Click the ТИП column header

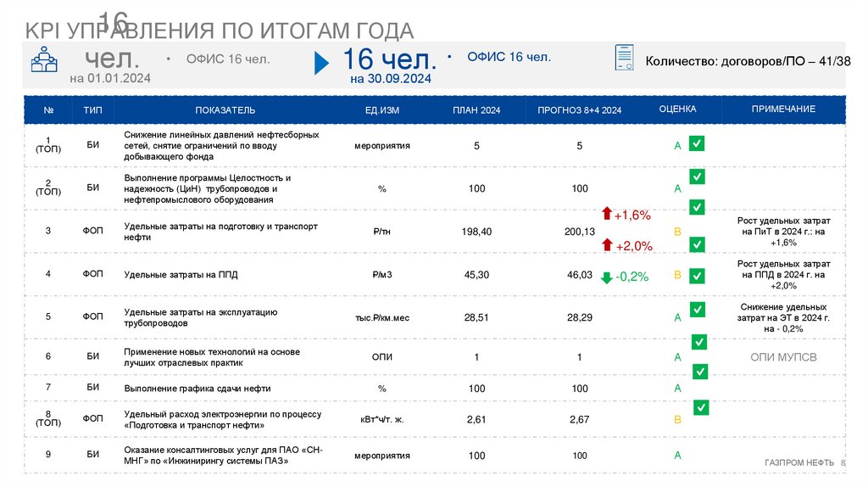(92, 109)
